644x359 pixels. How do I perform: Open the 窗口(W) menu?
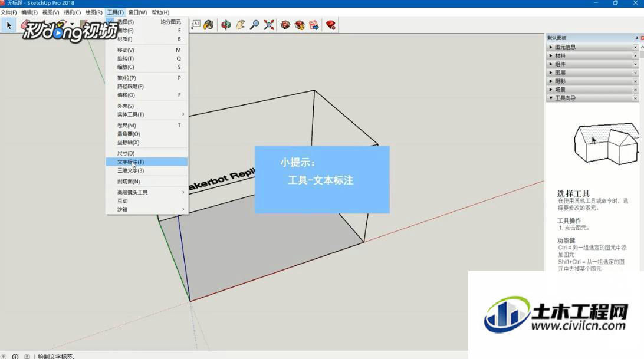coord(137,12)
